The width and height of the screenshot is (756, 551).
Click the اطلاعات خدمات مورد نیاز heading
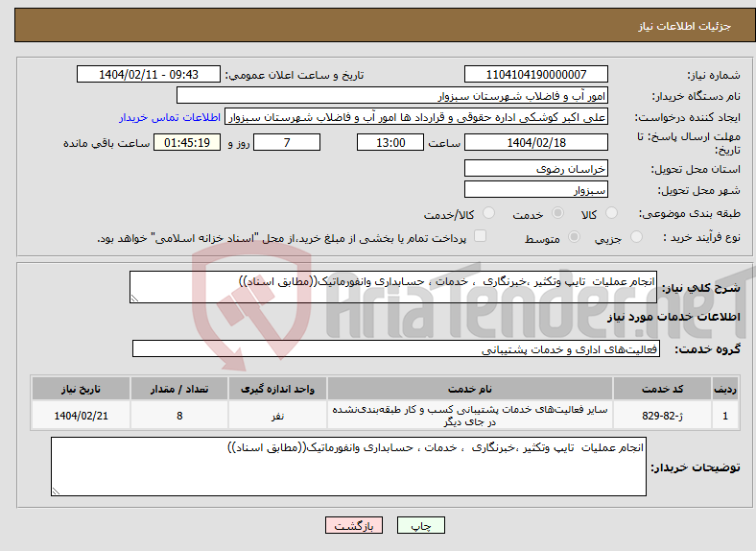tap(673, 317)
